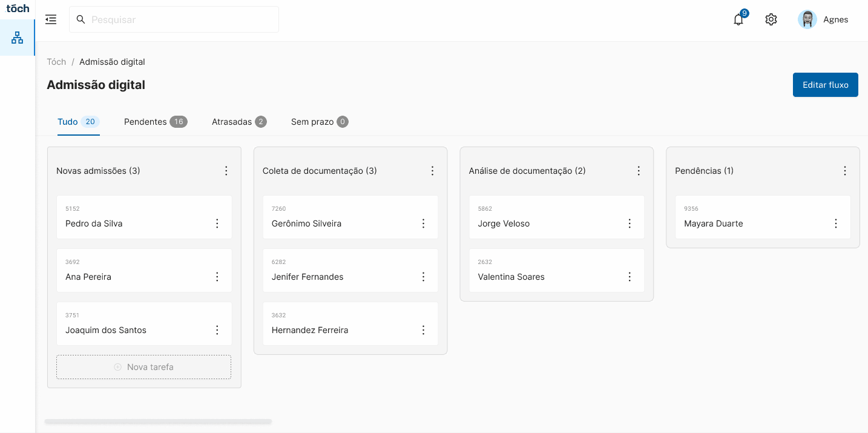Image resolution: width=868 pixels, height=433 pixels.
Task: Click the magnifier search icon
Action: pyautogui.click(x=81, y=19)
